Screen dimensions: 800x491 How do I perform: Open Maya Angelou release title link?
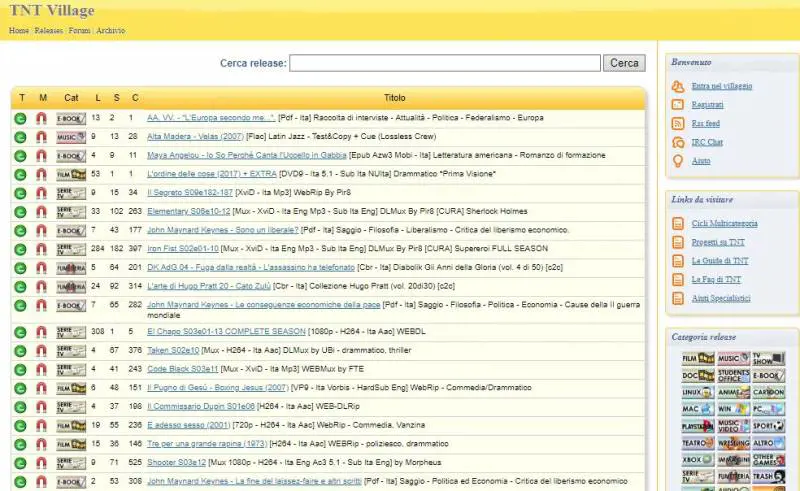[247, 155]
